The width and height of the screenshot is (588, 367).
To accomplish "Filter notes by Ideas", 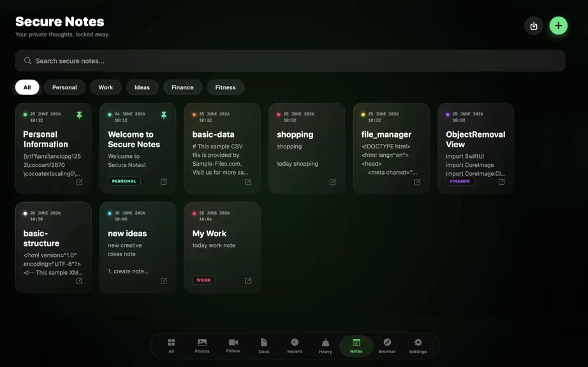I will click(x=142, y=87).
